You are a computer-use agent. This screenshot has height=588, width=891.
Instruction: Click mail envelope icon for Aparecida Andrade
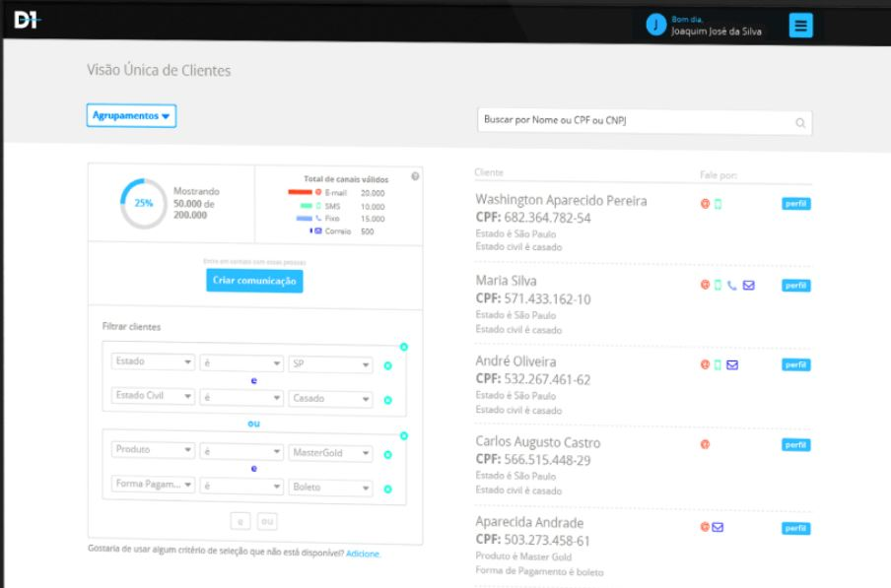(718, 527)
